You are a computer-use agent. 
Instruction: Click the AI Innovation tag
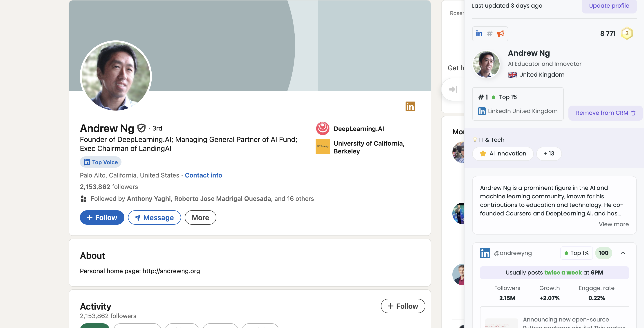coord(503,153)
